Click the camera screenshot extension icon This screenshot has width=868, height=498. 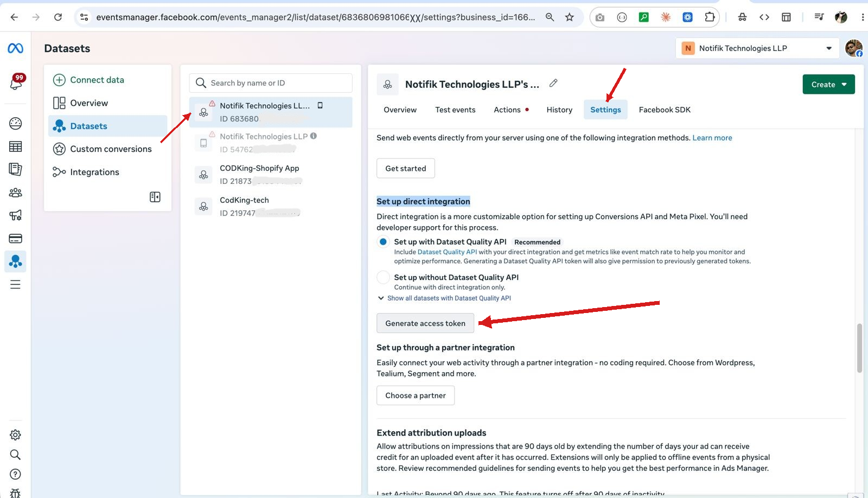(599, 17)
